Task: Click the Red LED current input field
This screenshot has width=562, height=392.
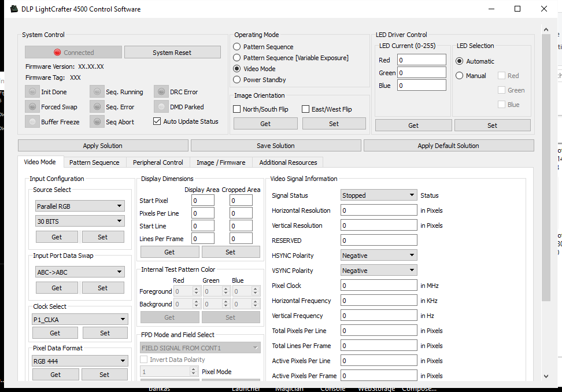Action: [x=421, y=60]
